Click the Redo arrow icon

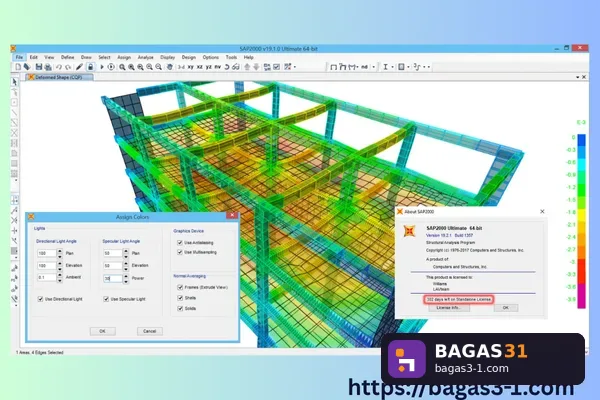pyautogui.click(x=68, y=67)
